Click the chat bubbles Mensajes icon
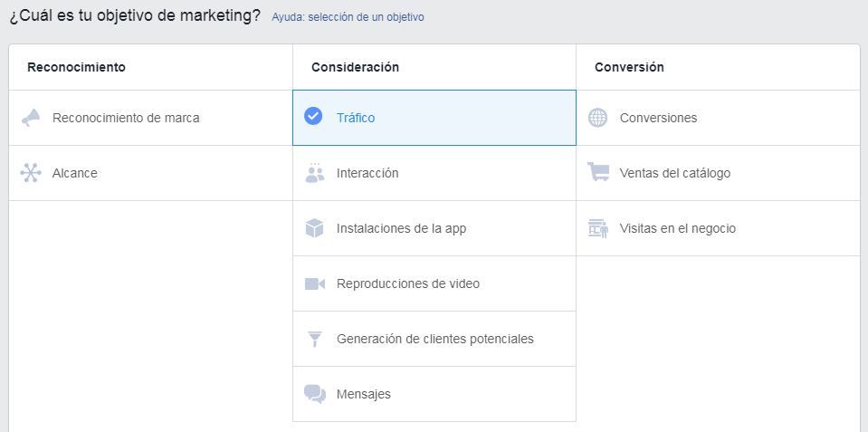Screen dimensions: 868x432 click(x=314, y=394)
